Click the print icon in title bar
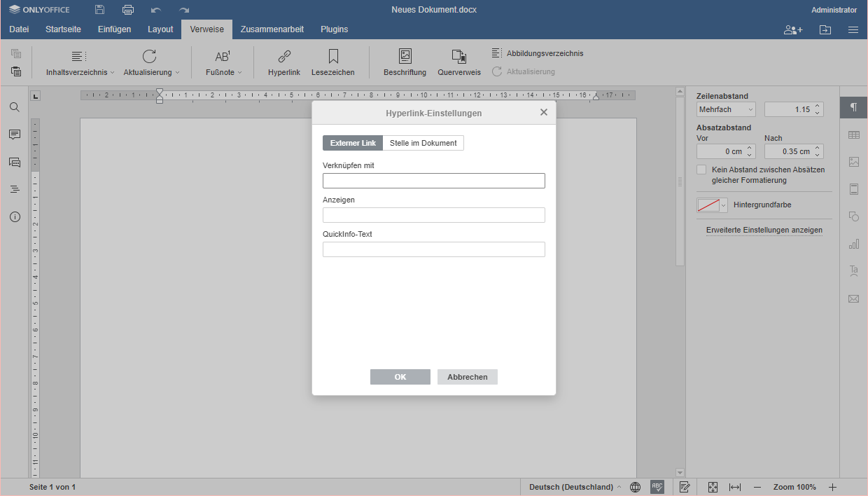 coord(127,10)
